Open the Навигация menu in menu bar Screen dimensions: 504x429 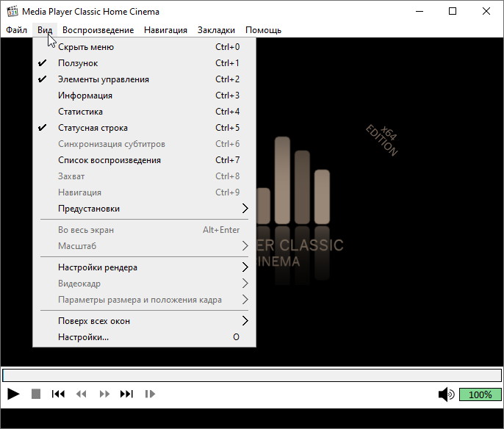tap(165, 30)
